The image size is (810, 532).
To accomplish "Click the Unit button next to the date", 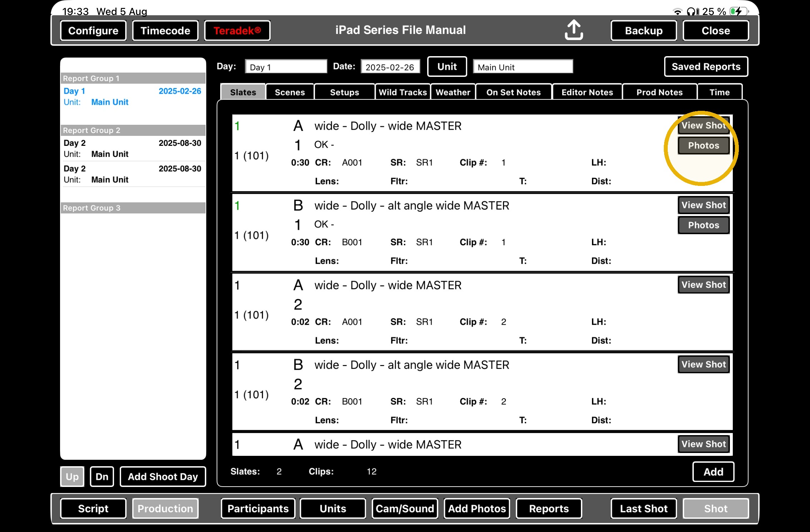I will (447, 66).
